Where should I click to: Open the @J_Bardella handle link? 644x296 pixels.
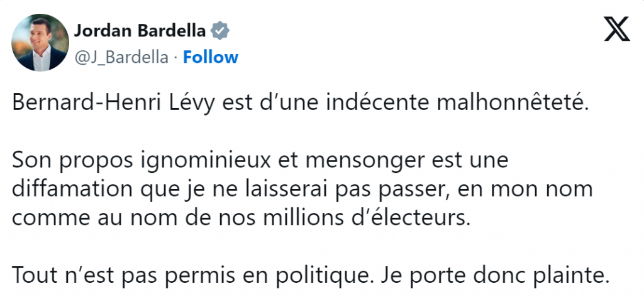point(122,58)
